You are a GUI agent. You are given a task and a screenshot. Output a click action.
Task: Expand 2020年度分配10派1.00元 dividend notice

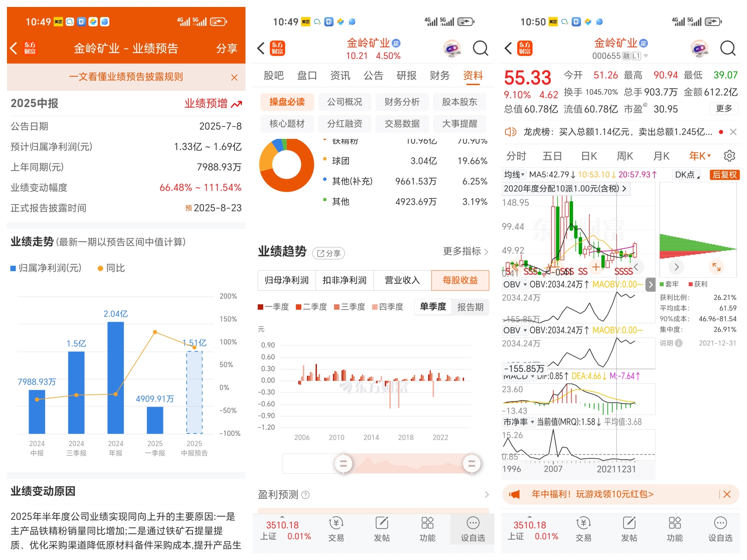pos(565,188)
